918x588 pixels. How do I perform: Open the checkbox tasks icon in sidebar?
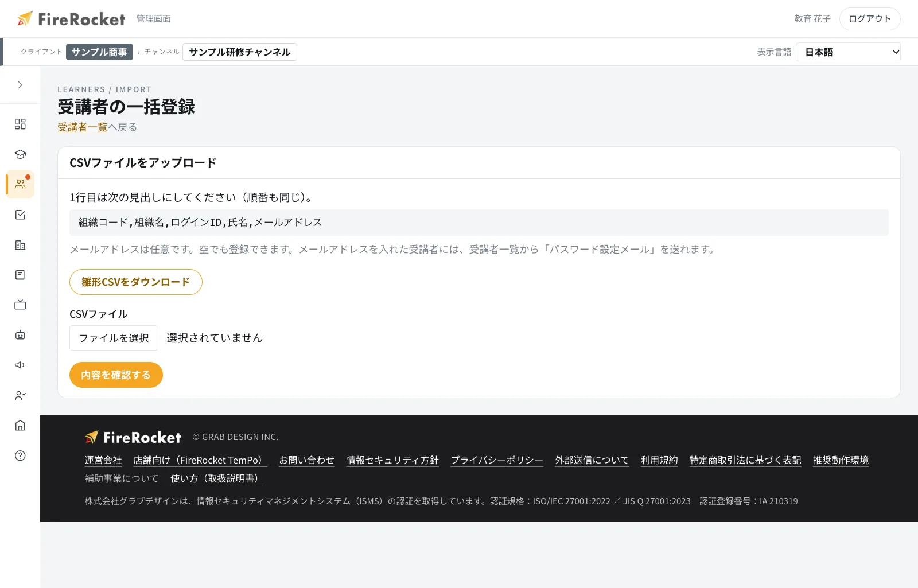pyautogui.click(x=20, y=215)
